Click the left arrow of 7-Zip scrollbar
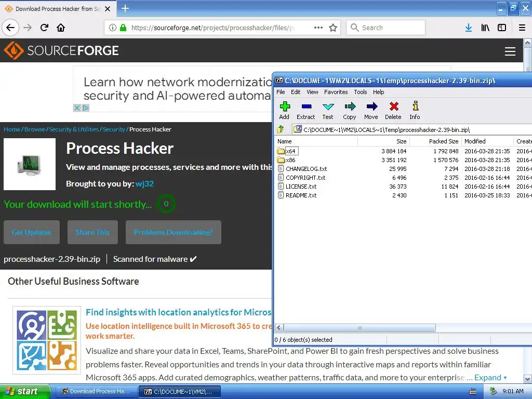 tap(279, 328)
